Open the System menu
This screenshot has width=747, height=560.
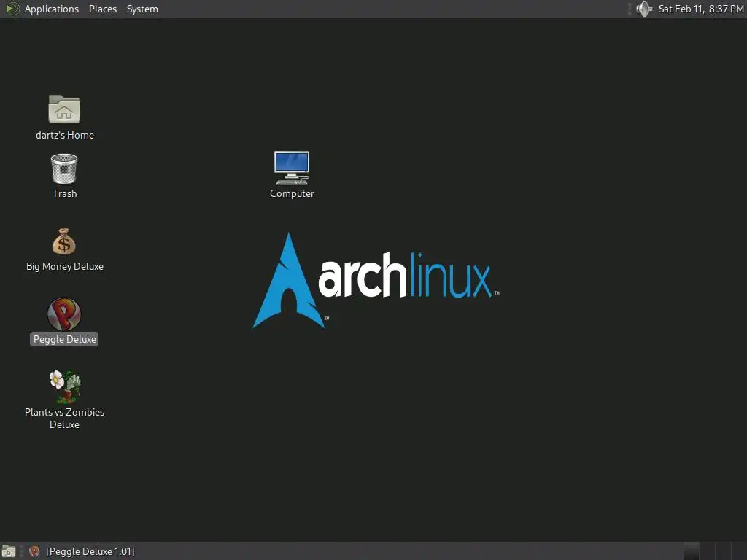click(x=142, y=9)
